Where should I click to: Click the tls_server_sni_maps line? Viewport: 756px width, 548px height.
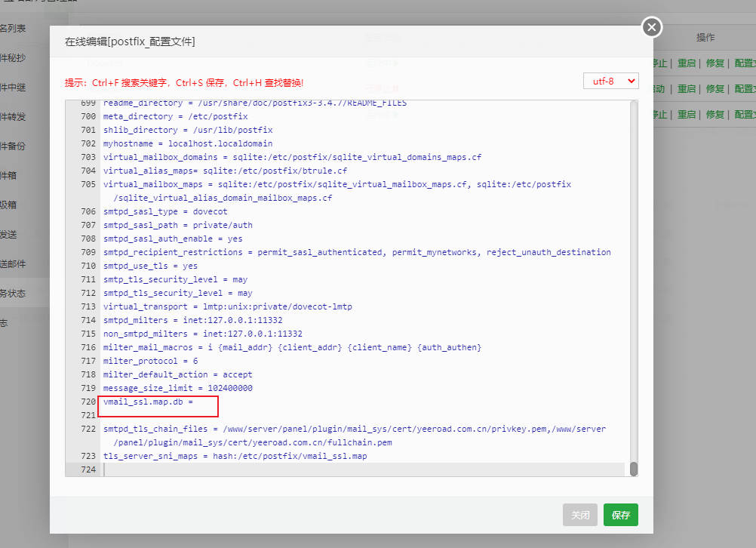[x=235, y=456]
